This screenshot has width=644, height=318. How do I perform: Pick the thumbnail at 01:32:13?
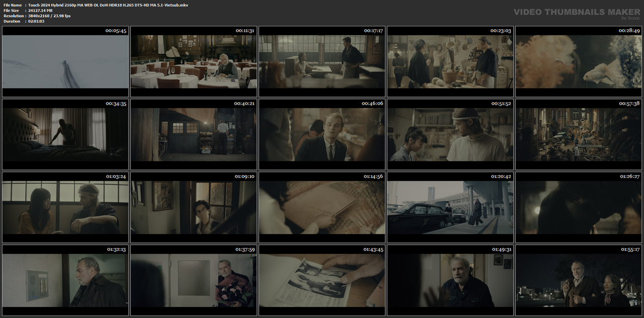(x=65, y=280)
